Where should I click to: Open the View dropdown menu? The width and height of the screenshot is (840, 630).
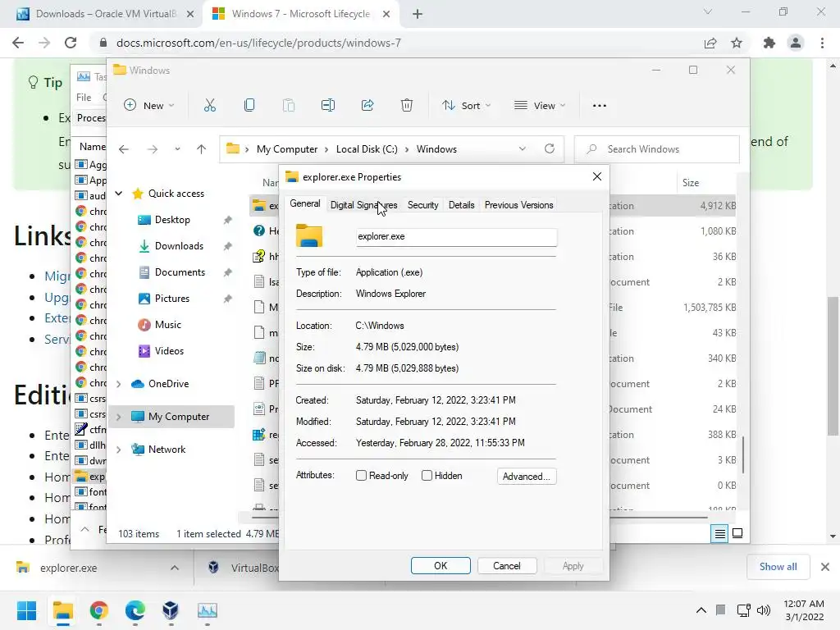pos(540,106)
